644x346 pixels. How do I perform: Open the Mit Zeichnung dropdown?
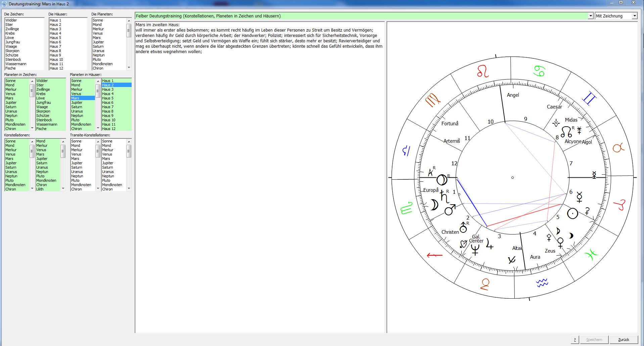(634, 16)
